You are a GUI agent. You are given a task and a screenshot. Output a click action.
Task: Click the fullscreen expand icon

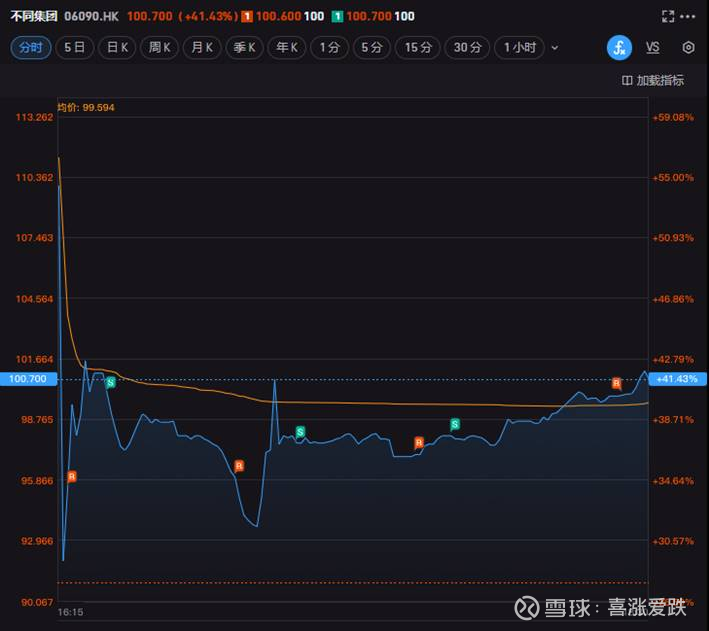coord(668,17)
